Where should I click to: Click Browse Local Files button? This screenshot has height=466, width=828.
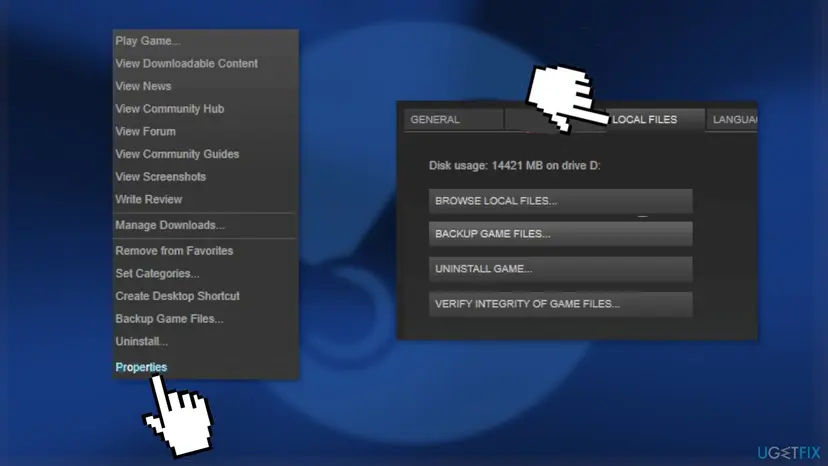(x=560, y=201)
